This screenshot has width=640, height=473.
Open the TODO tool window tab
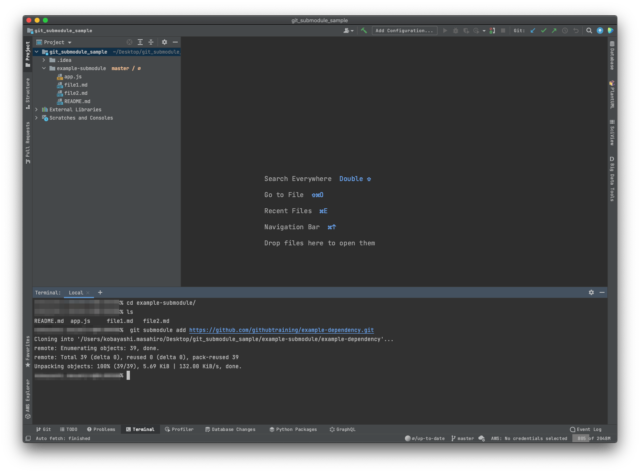68,429
